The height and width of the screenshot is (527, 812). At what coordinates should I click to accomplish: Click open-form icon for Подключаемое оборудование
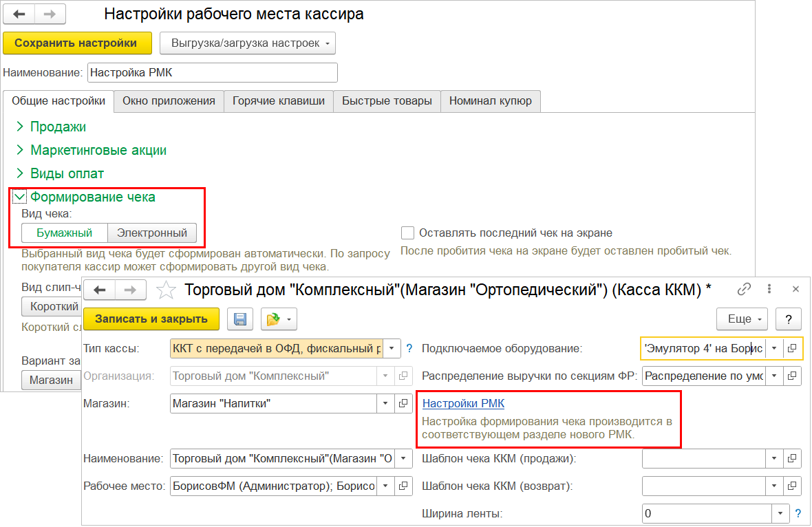click(793, 348)
